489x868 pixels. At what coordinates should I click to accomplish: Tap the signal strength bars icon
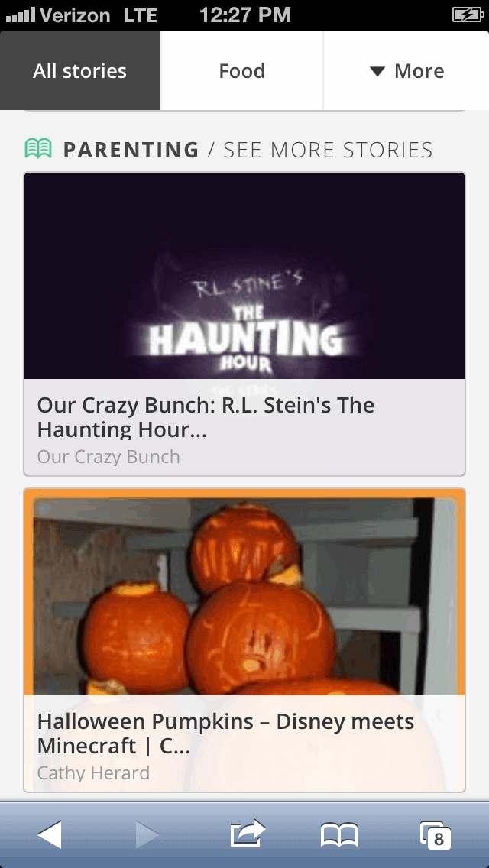[21, 15]
